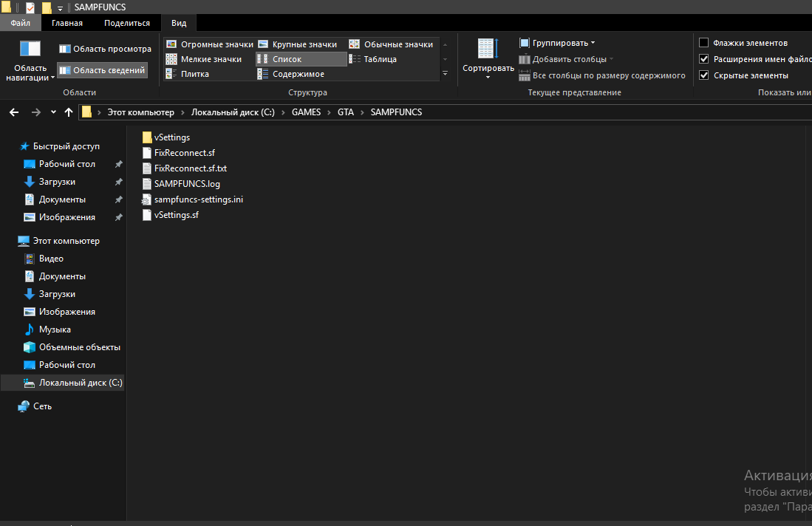Screen dimensions: 812x526
Task: Select Huge icons (Огромные значки) view
Action: click(x=209, y=44)
